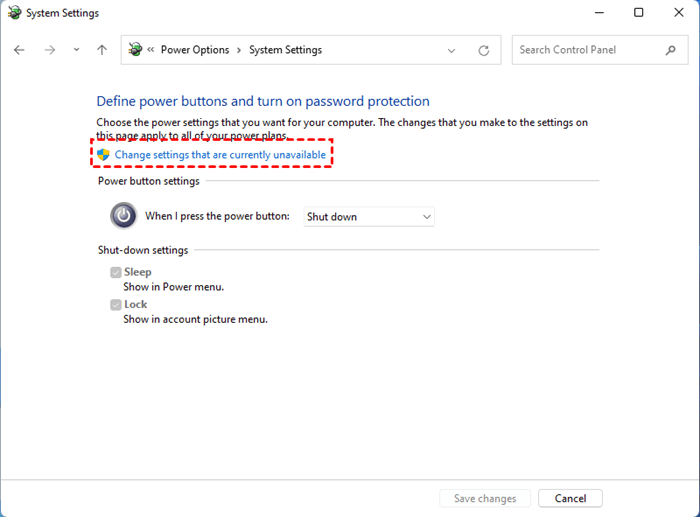Toggle the Sleep checkbox

pos(116,272)
